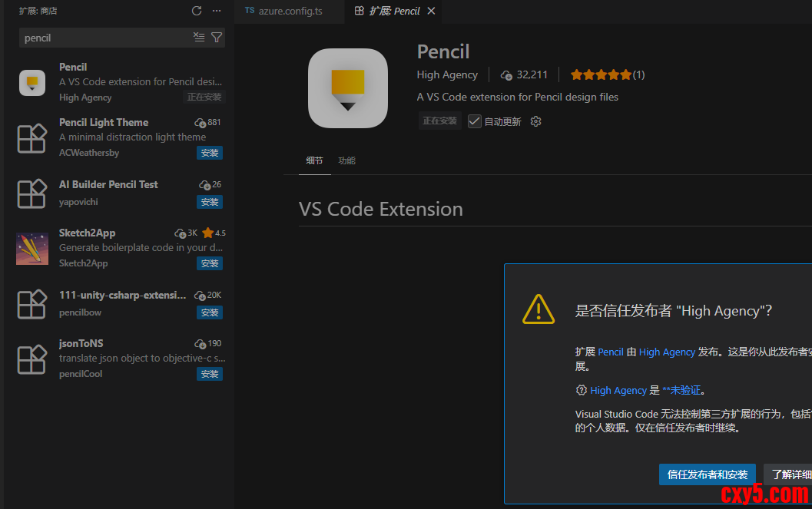Image resolution: width=812 pixels, height=509 pixels.
Task: Open the Pencil extension settings gear
Action: (x=536, y=121)
